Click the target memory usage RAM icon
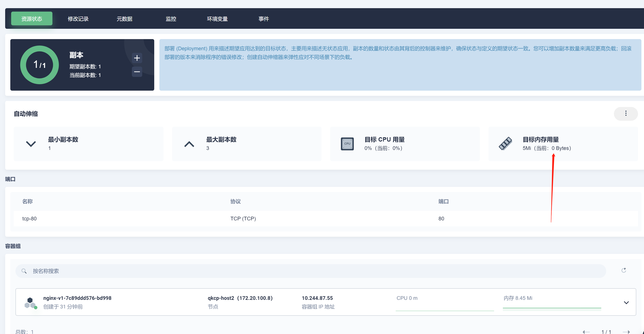The height and width of the screenshot is (334, 644). point(505,144)
